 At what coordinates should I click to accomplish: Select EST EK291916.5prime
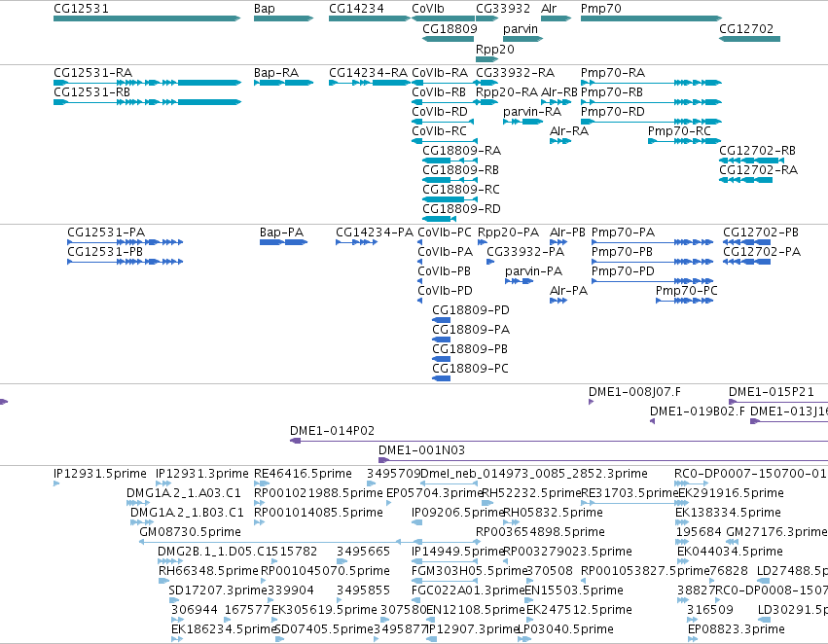click(682, 503)
